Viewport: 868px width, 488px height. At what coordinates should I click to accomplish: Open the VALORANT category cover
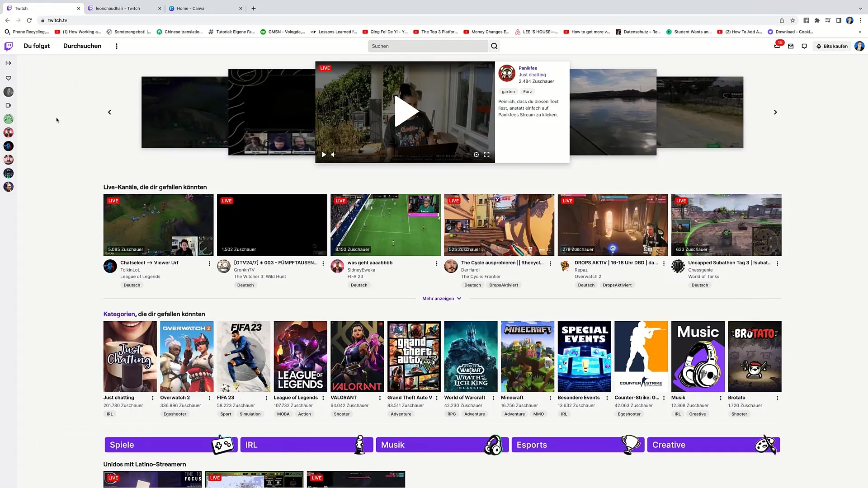(x=357, y=357)
